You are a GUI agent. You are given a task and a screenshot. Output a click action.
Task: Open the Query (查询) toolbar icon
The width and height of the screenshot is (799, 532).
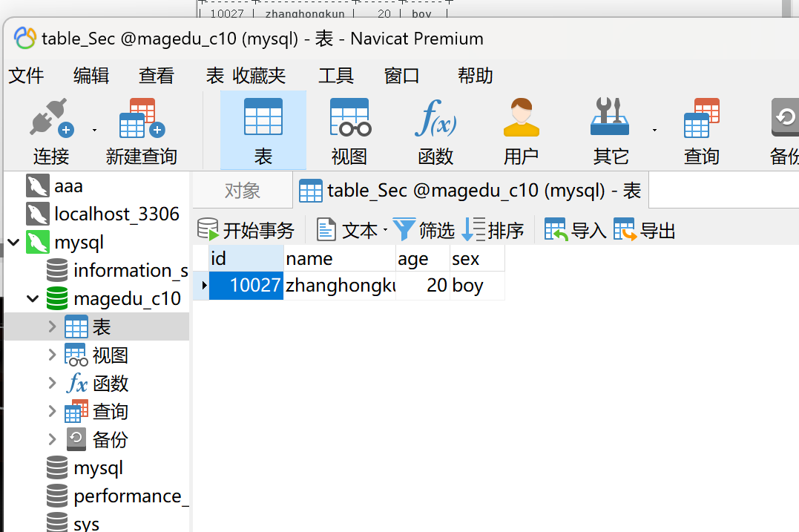coord(702,131)
